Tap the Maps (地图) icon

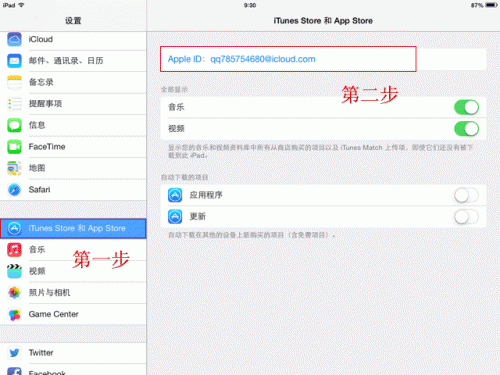coord(14,168)
